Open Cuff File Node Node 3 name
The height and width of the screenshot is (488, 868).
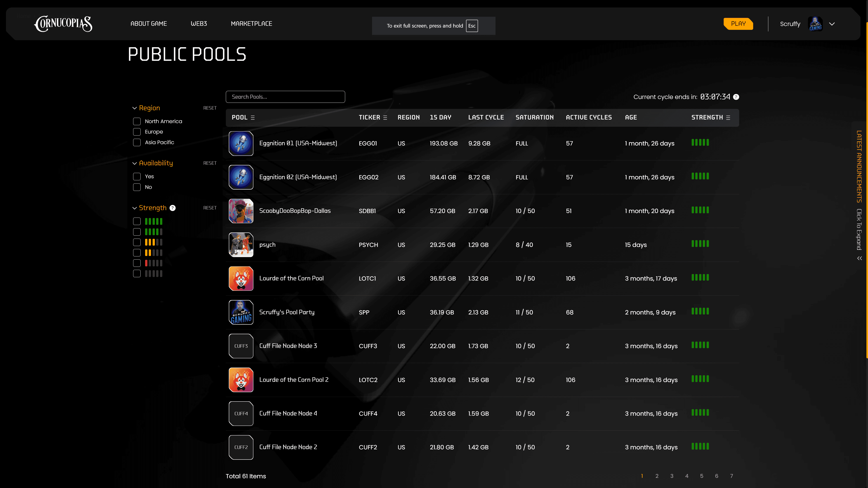(x=288, y=346)
